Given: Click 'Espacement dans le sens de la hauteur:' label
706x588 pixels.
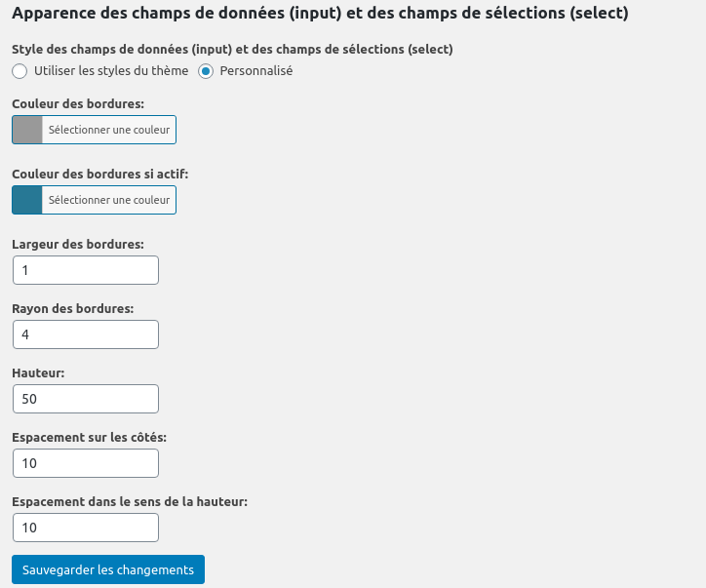Looking at the screenshot, I should pos(130,501).
